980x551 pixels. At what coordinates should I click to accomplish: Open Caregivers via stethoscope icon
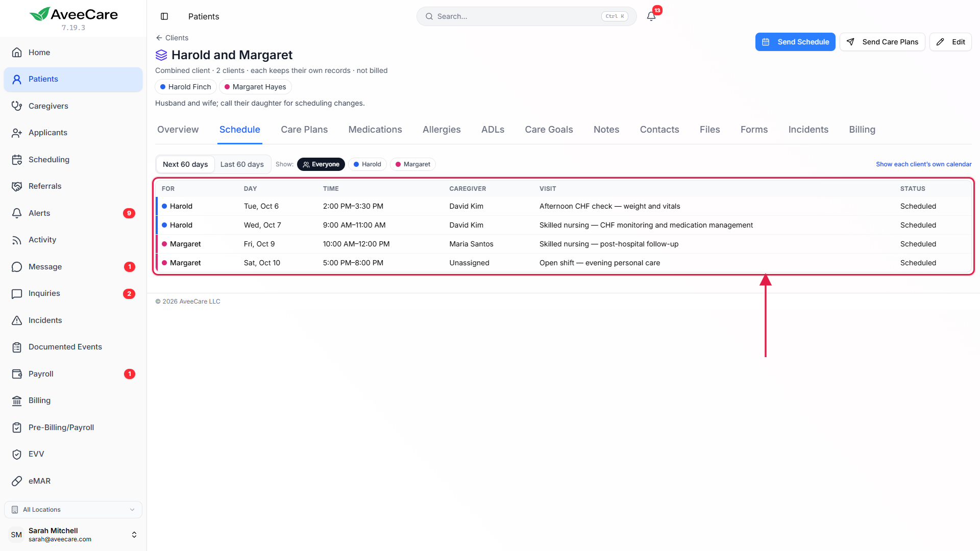point(17,106)
